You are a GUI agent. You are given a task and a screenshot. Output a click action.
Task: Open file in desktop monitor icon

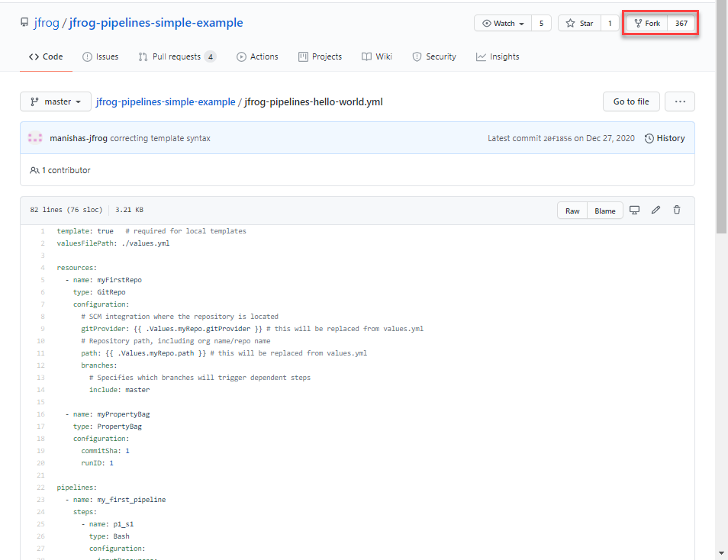click(634, 211)
